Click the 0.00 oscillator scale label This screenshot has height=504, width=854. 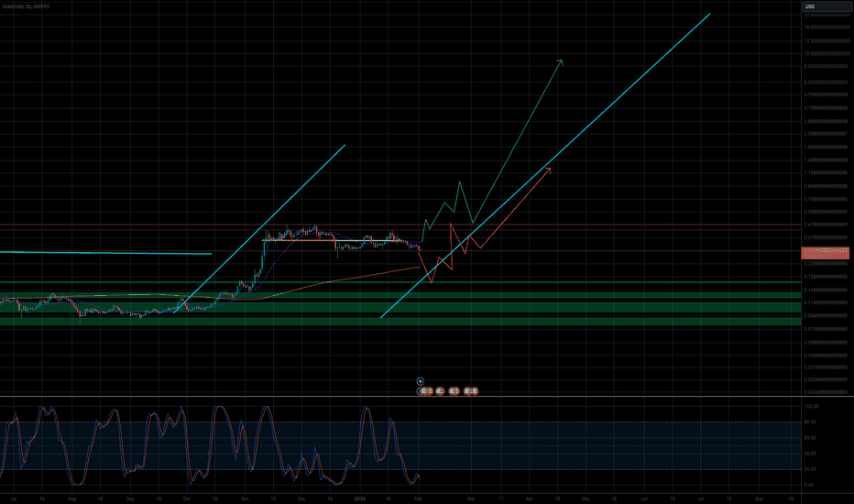tap(809, 485)
